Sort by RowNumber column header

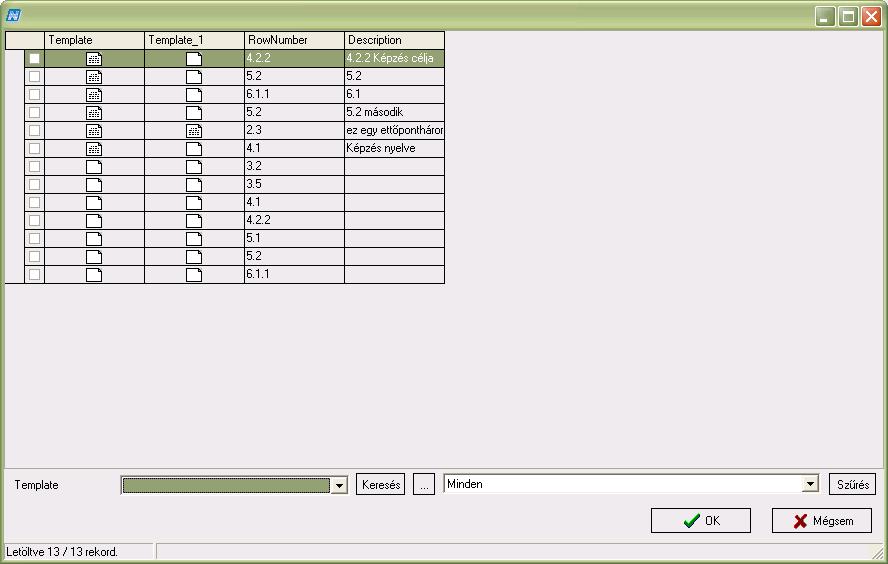pyautogui.click(x=294, y=40)
